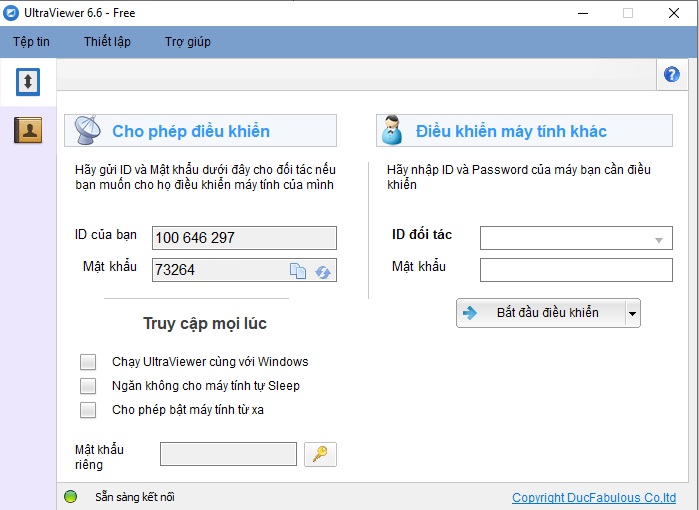Click the green ready status indicator
699x510 pixels.
tap(70, 496)
